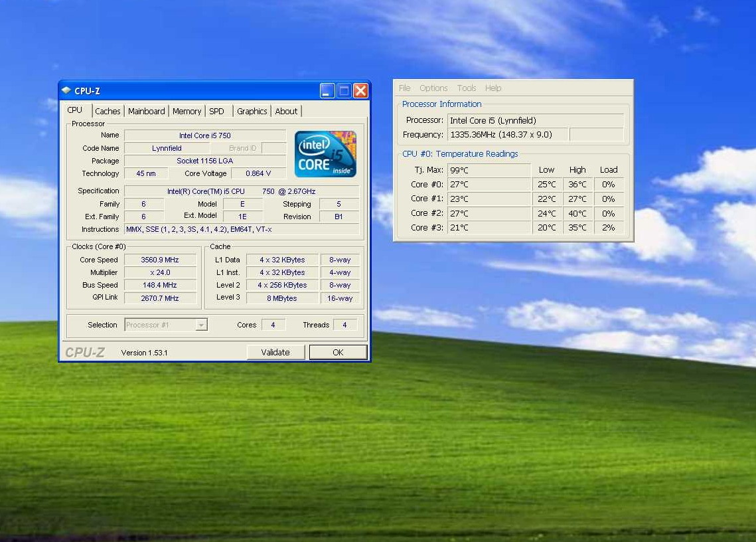This screenshot has width=756, height=542.
Task: Open the Options menu
Action: pyautogui.click(x=433, y=88)
